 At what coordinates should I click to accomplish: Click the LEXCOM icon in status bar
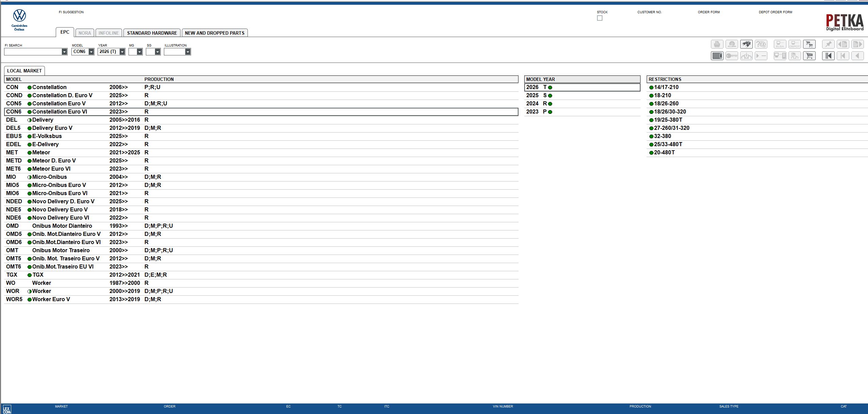[7, 409]
